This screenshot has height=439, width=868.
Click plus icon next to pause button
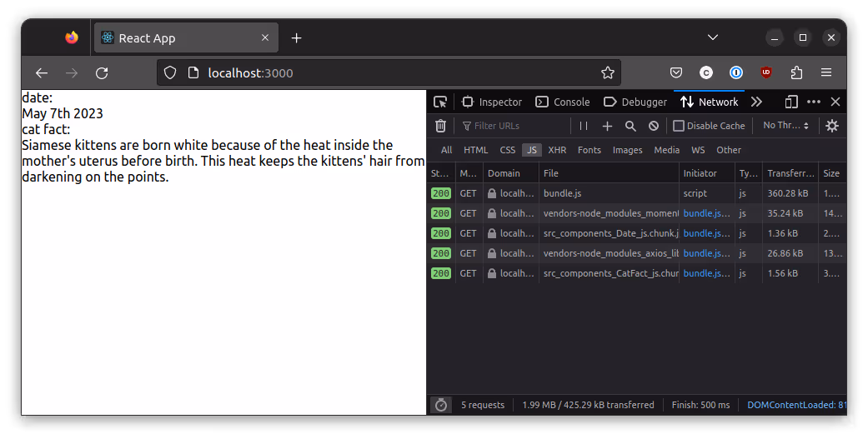click(x=607, y=126)
